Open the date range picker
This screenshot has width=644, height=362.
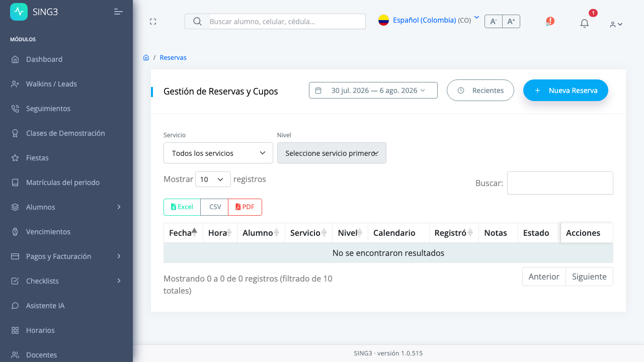[373, 90]
